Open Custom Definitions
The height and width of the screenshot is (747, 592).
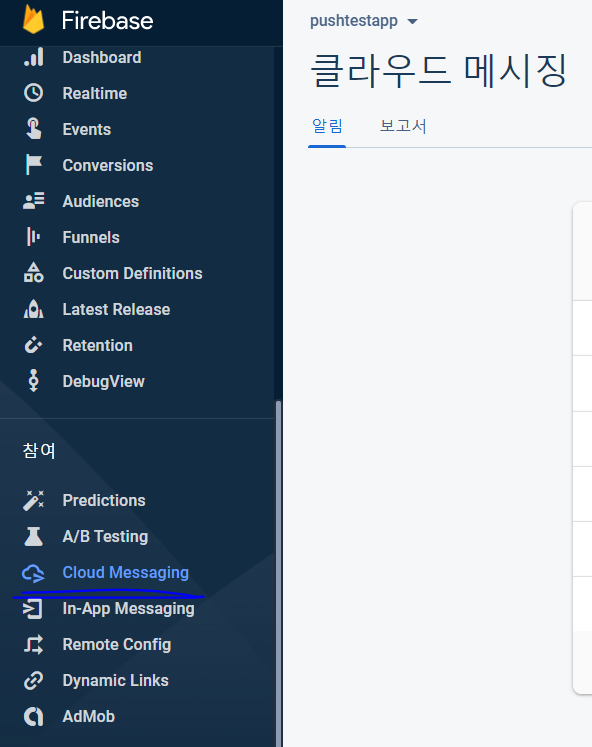click(132, 273)
